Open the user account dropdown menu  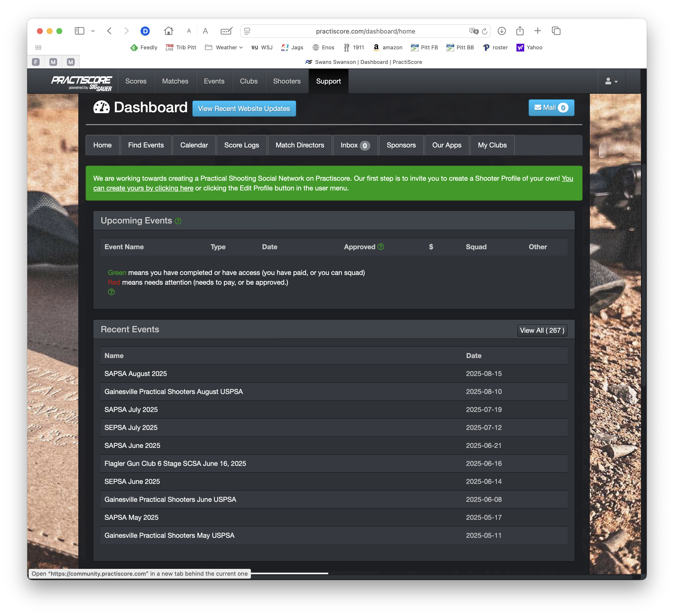(x=611, y=81)
